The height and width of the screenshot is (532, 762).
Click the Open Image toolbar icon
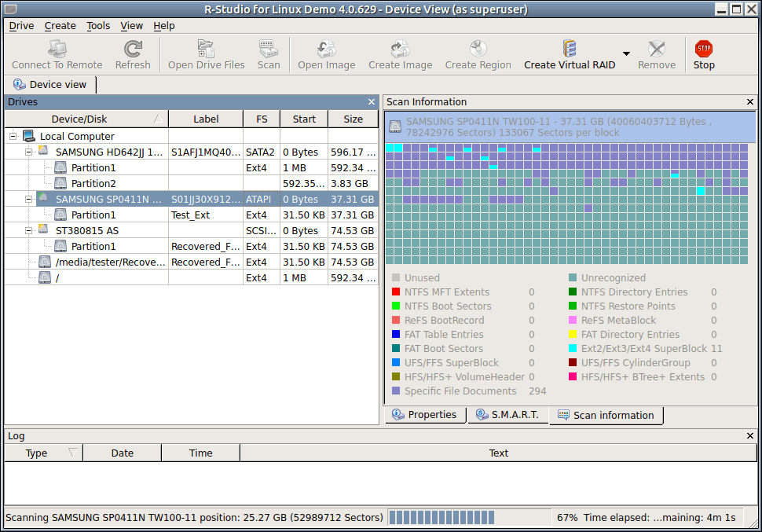point(327,49)
